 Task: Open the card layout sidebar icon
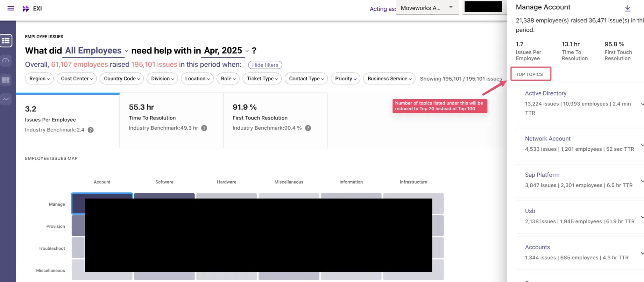(6, 80)
